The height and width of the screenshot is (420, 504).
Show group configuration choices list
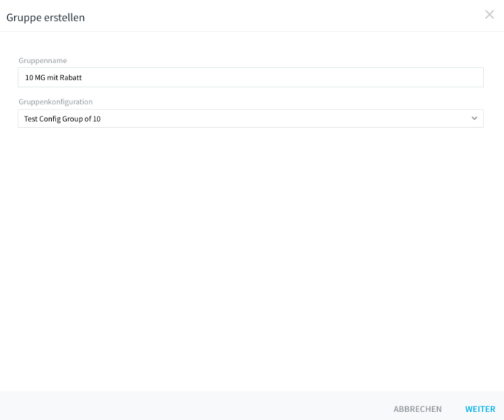click(x=251, y=119)
